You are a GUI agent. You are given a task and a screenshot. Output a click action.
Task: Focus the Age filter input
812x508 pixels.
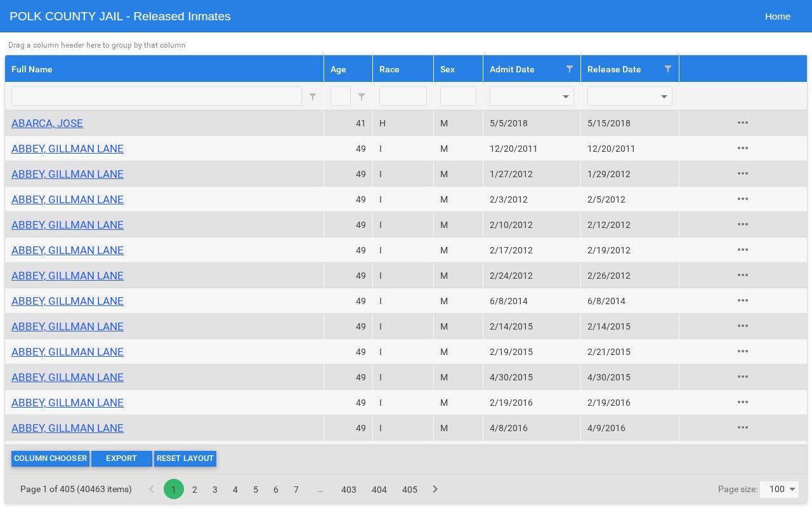[341, 97]
